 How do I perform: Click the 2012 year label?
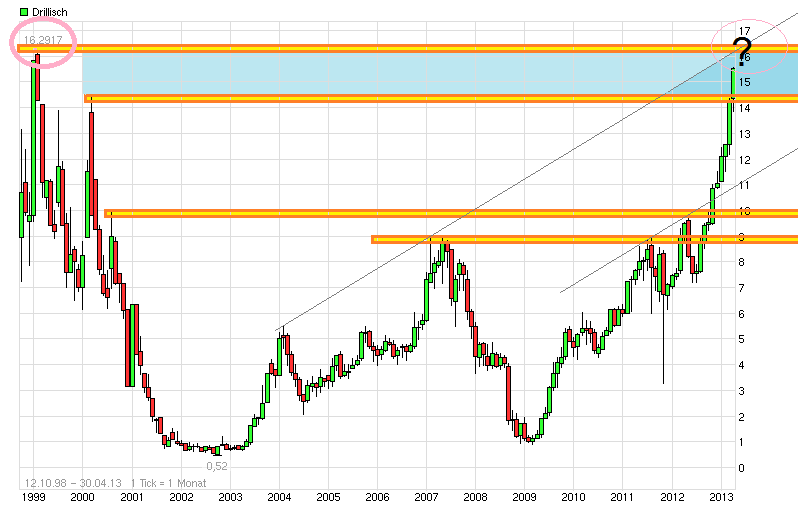[x=672, y=497]
